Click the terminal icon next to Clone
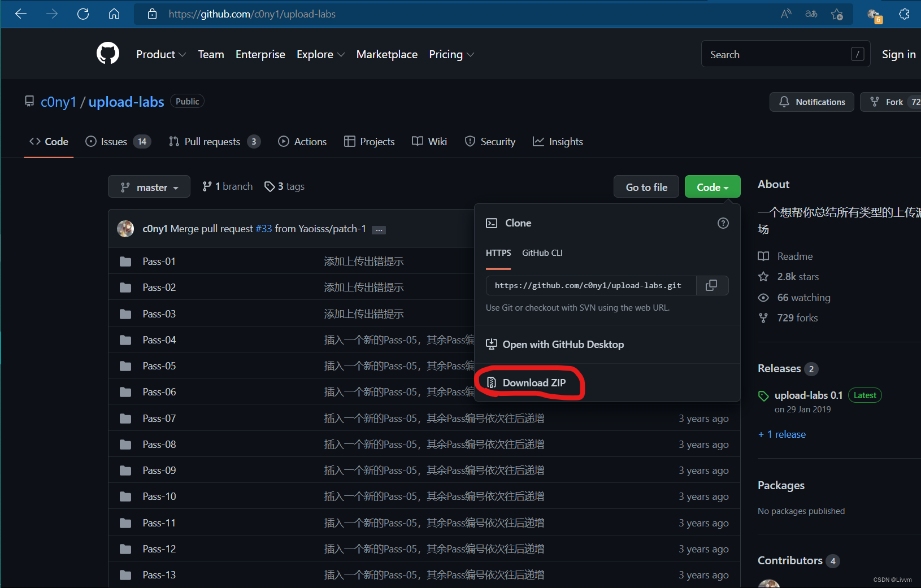Screen dimensions: 921x588 (x=492, y=223)
